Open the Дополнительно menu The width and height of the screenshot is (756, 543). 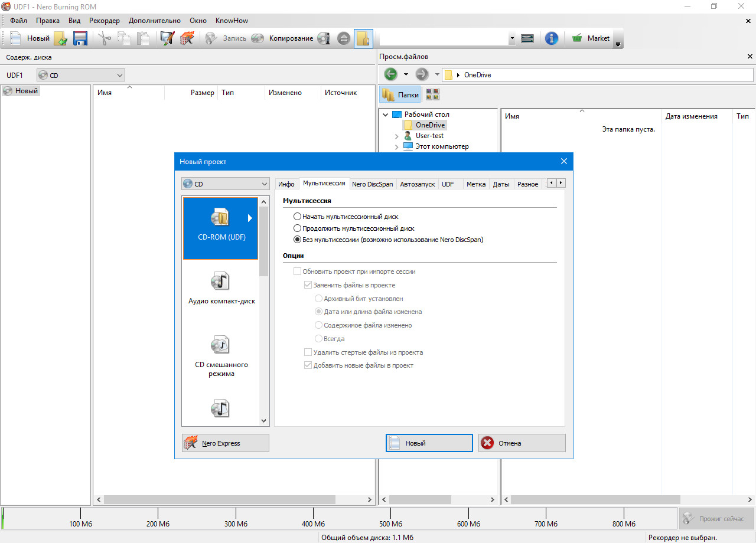pyautogui.click(x=154, y=21)
